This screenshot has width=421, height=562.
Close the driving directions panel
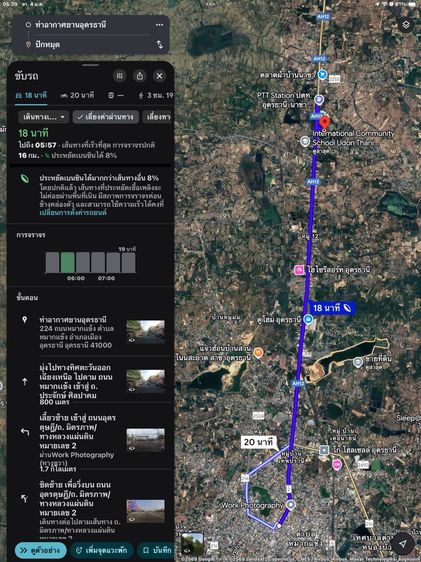click(x=159, y=76)
